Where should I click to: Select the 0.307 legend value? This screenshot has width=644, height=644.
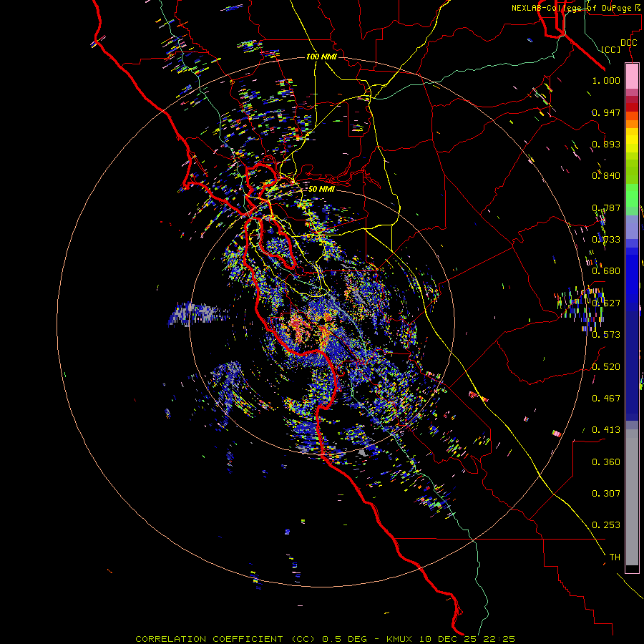click(606, 494)
